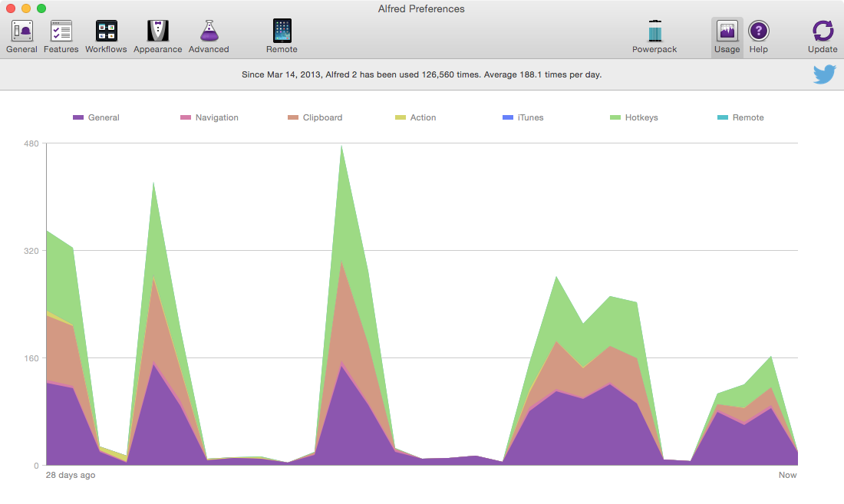Click the 'Remote' legend label

coord(748,117)
